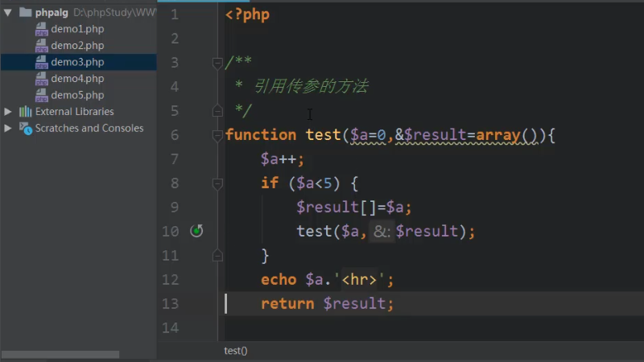The width and height of the screenshot is (644, 362).
Task: Select demo3.php in project tree
Action: 77,62
